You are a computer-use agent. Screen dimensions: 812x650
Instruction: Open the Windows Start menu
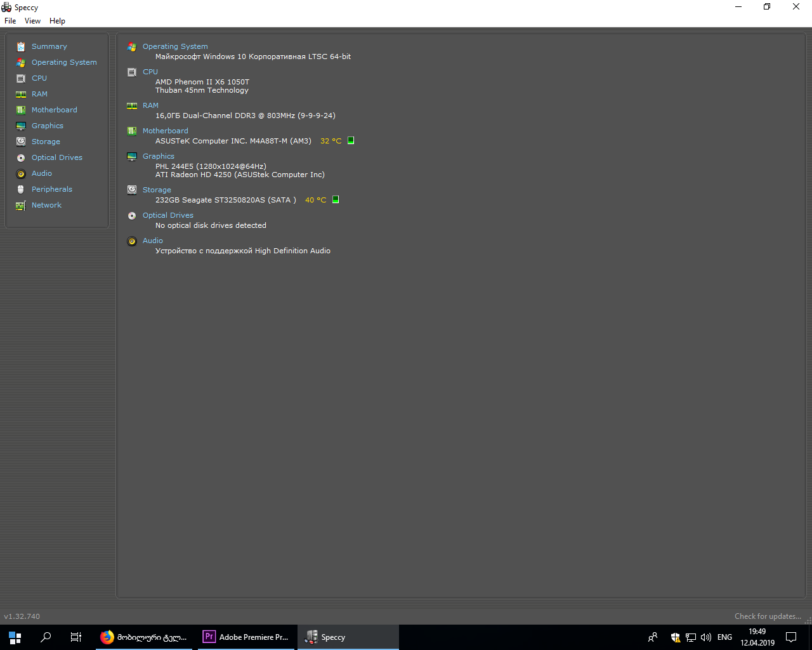(15, 637)
